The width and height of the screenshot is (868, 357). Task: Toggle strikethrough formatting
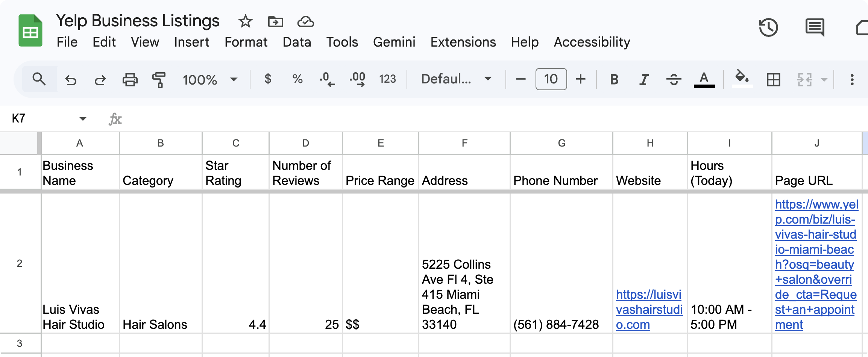(674, 80)
